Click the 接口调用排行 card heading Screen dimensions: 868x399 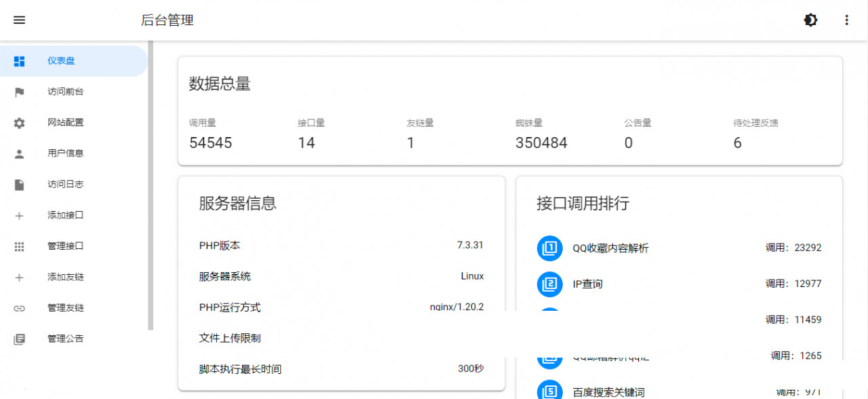(x=583, y=204)
